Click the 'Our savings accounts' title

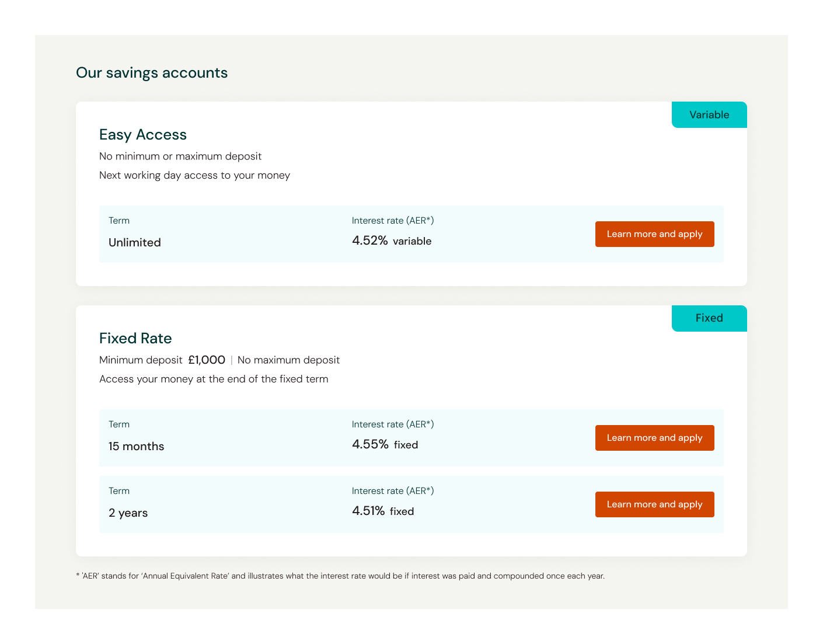point(152,73)
